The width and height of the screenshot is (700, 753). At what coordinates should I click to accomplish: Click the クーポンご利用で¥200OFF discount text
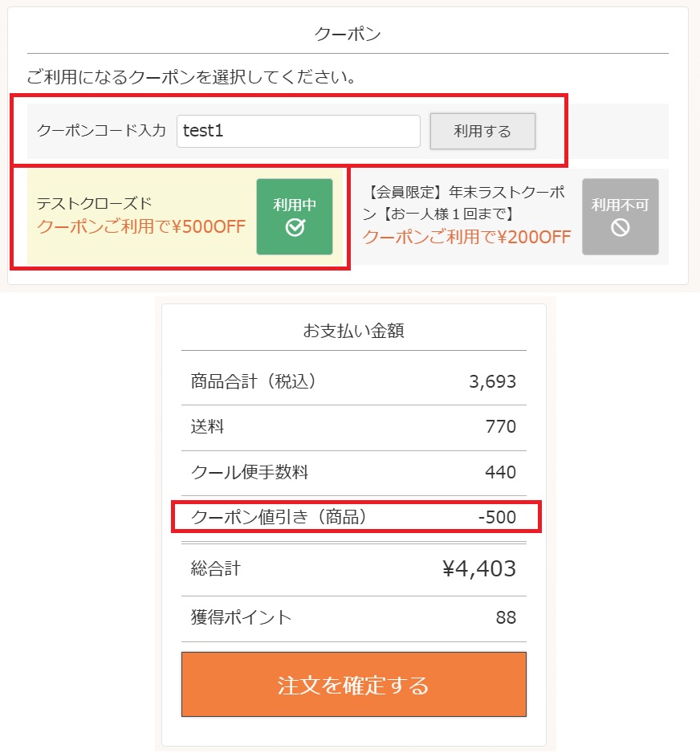(x=466, y=235)
